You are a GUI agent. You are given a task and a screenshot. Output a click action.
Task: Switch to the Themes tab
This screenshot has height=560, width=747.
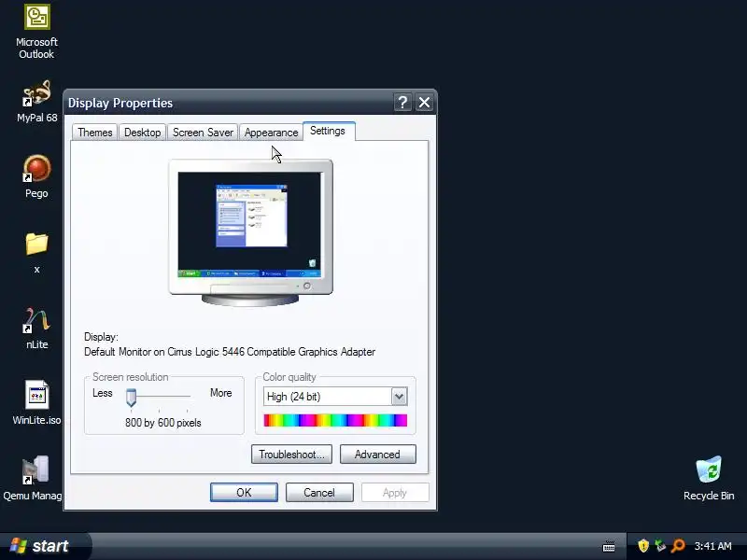(95, 133)
